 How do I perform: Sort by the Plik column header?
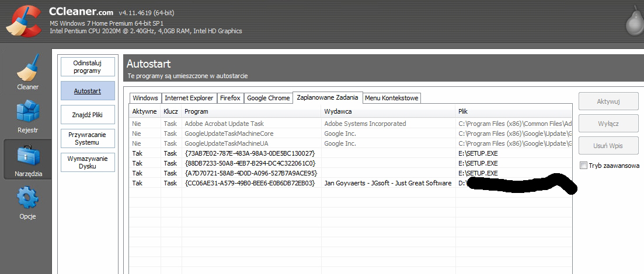click(x=514, y=111)
